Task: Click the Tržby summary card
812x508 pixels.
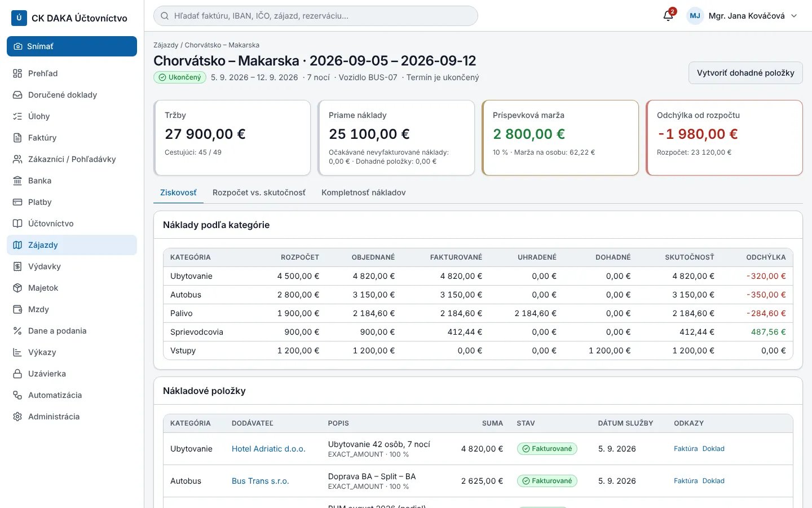Action: pyautogui.click(x=232, y=138)
